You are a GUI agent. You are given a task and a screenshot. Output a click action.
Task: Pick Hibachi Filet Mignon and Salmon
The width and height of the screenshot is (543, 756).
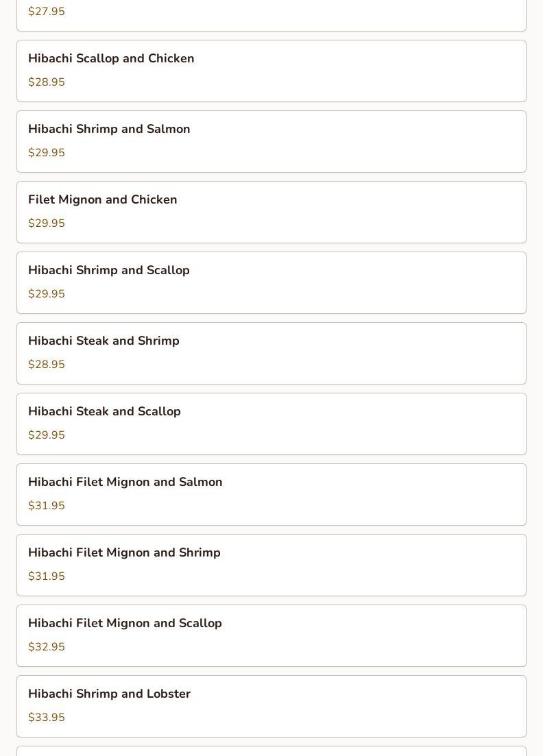click(125, 483)
